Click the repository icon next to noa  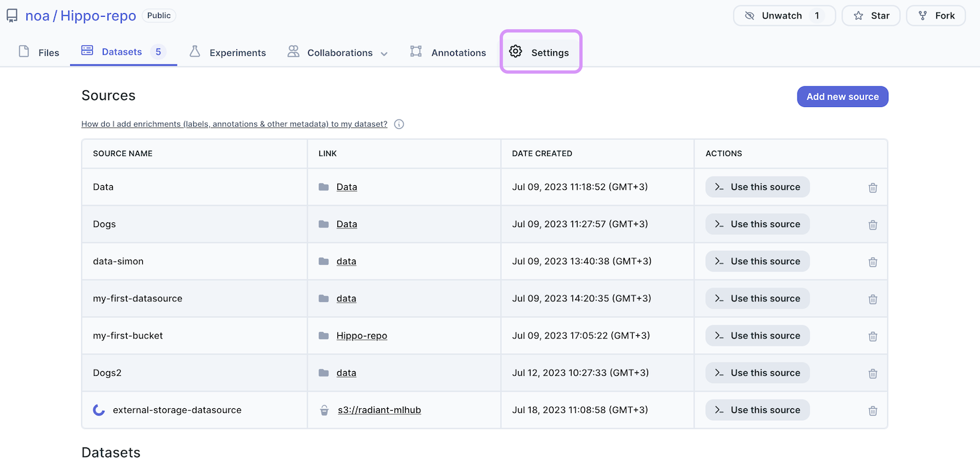click(x=12, y=16)
